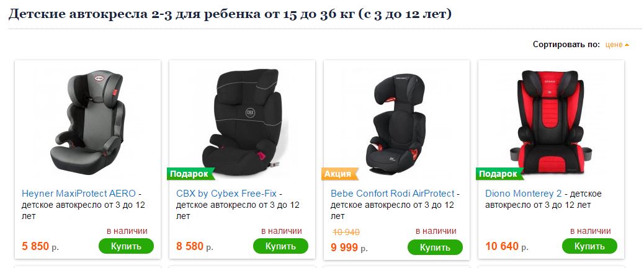
Task: Click the page heading Детские автокресла 2-3
Action: click(x=230, y=14)
